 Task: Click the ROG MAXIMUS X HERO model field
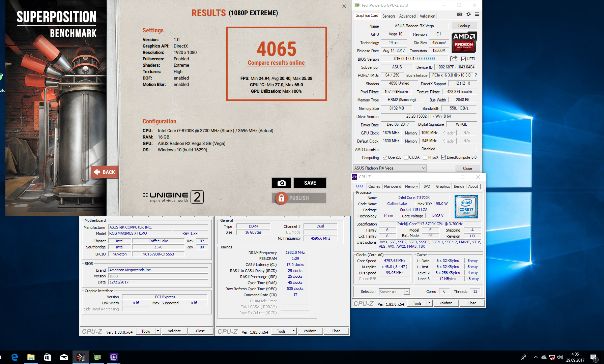pos(140,233)
